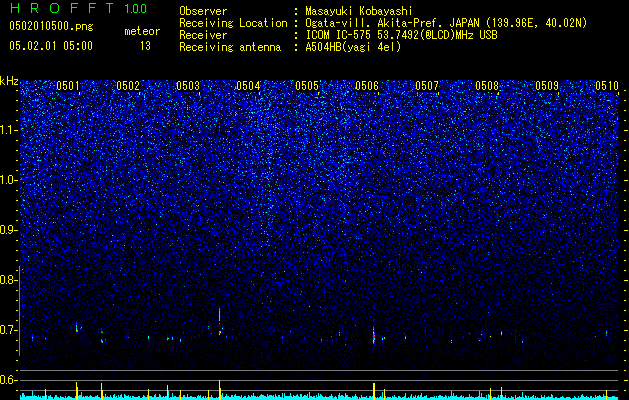Click the tall meteor echo streak before 0504

[219, 321]
